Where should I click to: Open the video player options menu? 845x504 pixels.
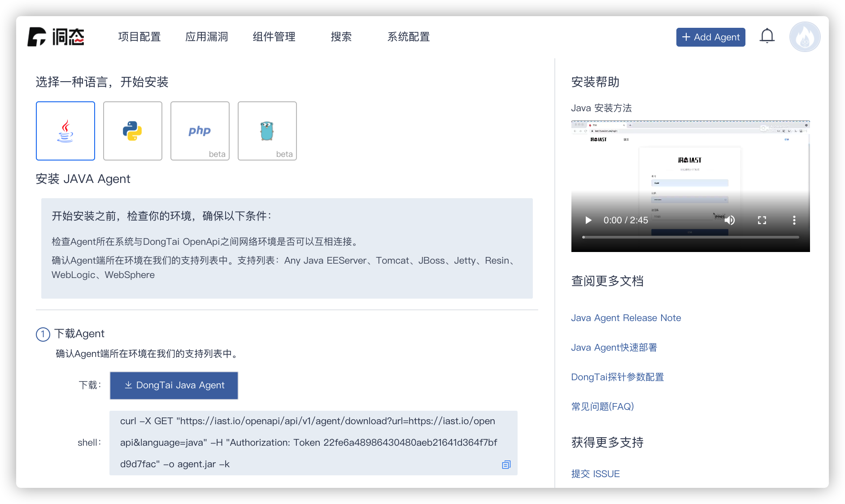click(794, 220)
